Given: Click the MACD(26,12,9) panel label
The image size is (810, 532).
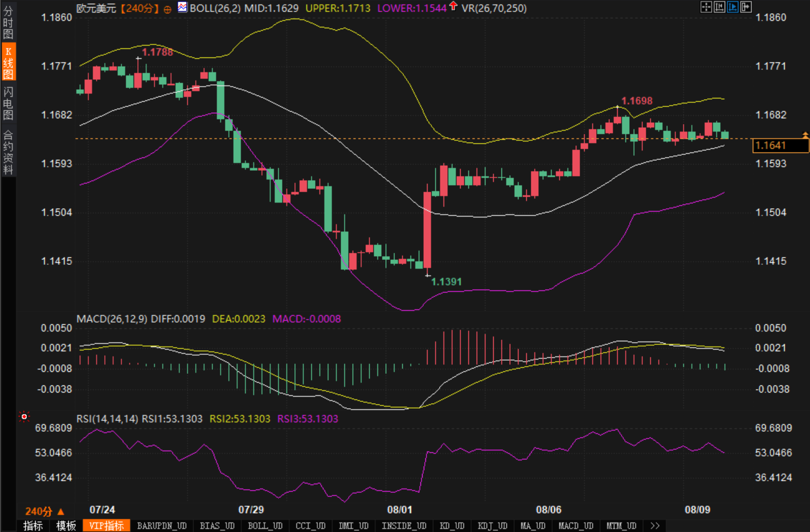Looking at the screenshot, I should 112,319.
